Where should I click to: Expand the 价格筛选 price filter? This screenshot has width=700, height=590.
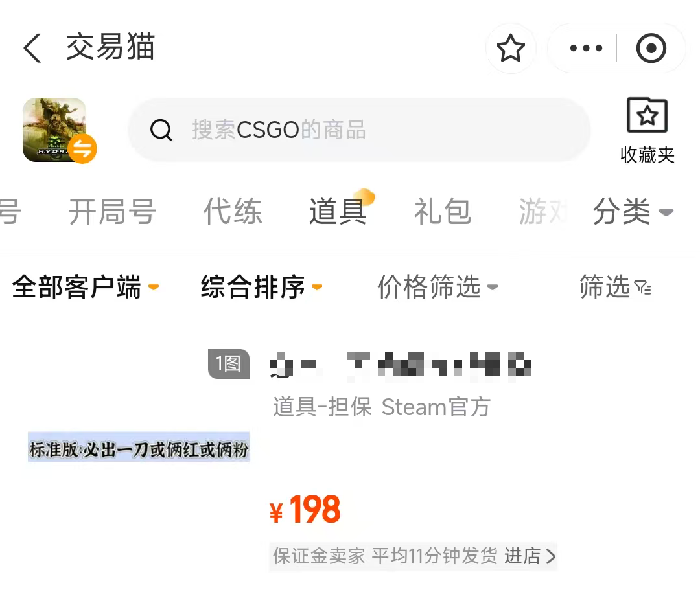coord(437,287)
